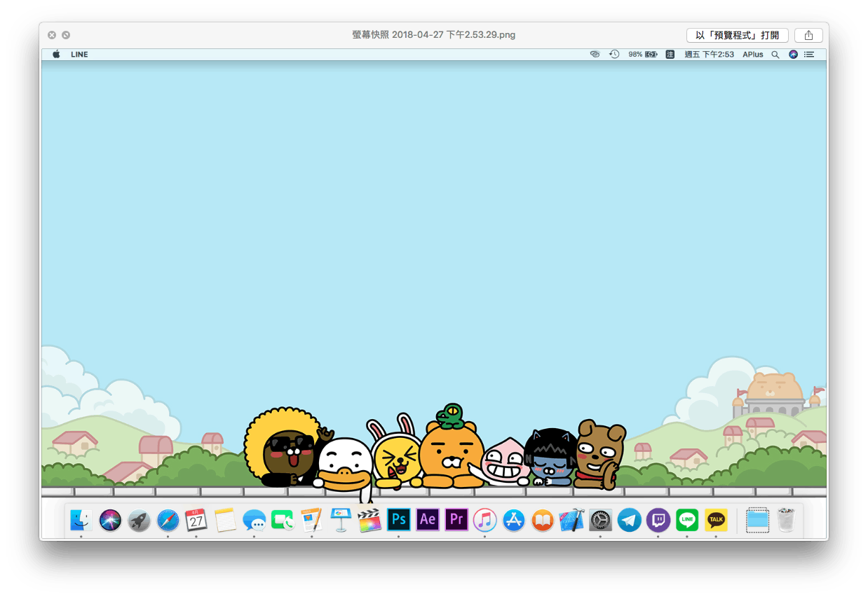Image resolution: width=868 pixels, height=597 pixels.
Task: Launch Photoshop from the Dock
Action: click(399, 520)
